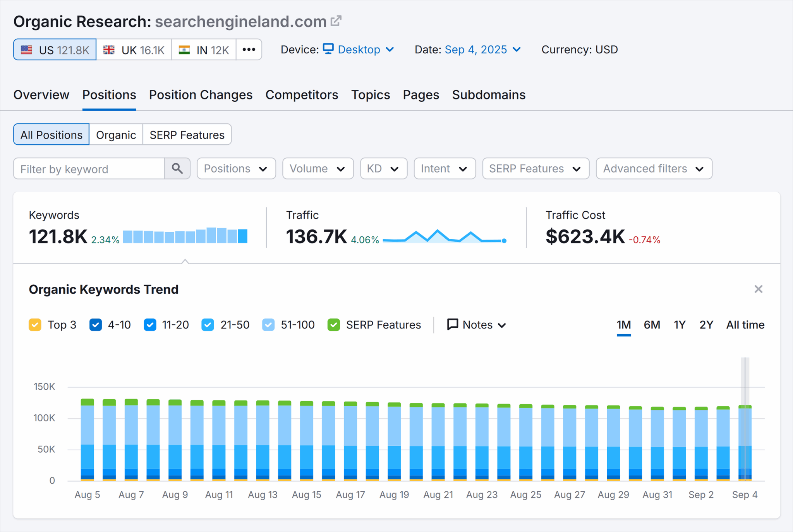Viewport: 793px width, 532px height.
Task: Open the three-dots more countries menu
Action: pyautogui.click(x=249, y=50)
